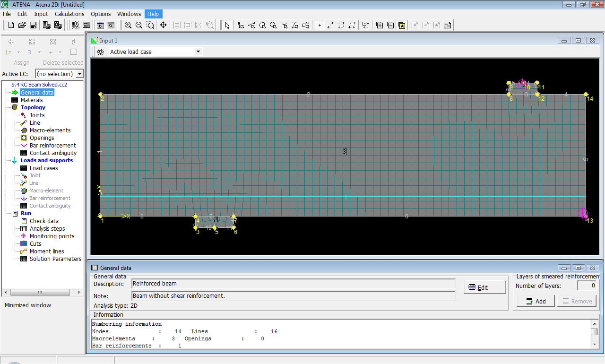605x364 pixels.
Task: Click the Add smeared reinforcement layer button
Action: pos(536,301)
